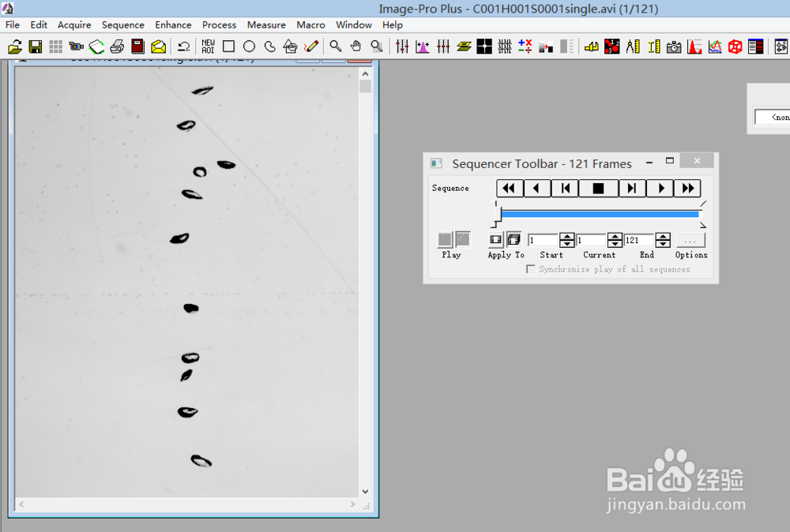Screen dimensions: 790x532
Task: Undo the last action
Action: coord(184,47)
